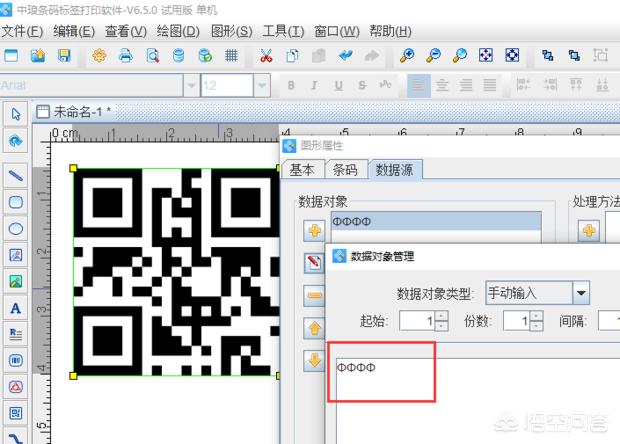Set center text alignment

click(442, 85)
